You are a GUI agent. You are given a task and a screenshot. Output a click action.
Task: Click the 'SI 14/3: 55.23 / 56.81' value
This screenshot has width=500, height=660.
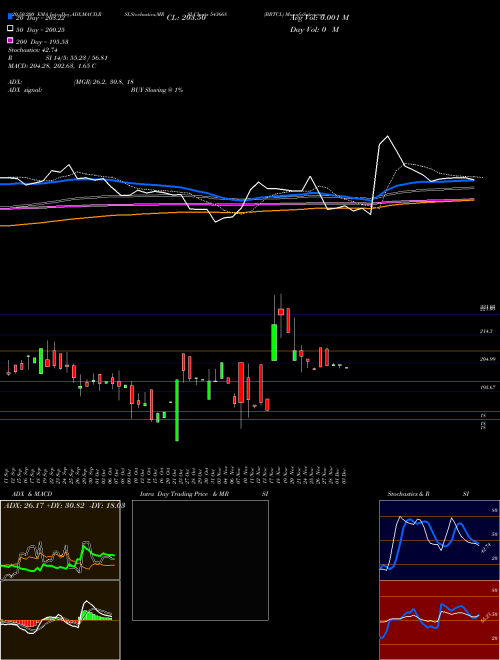(77, 58)
